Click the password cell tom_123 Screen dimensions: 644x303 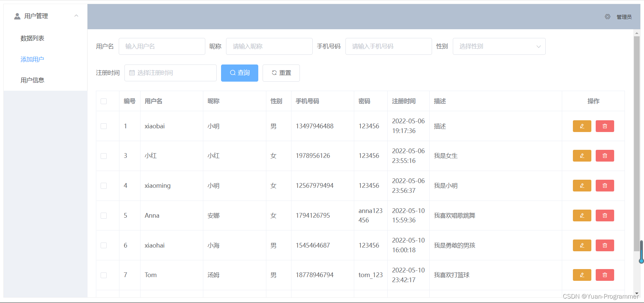pos(371,275)
